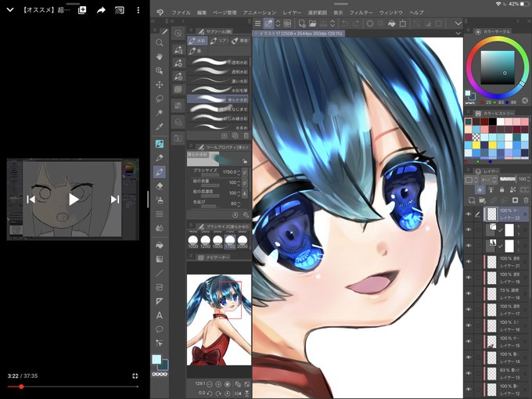This screenshot has height=399, width=532.
Task: Share the YouTube video
Action: [101, 10]
